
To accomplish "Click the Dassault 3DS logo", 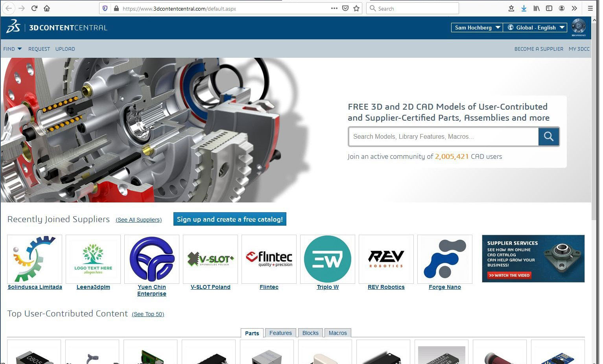I will pyautogui.click(x=13, y=27).
